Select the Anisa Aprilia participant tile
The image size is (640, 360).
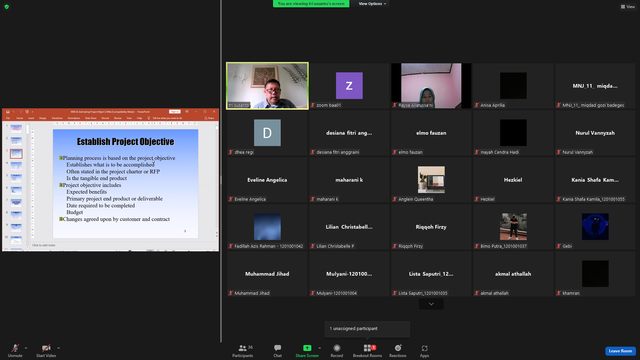click(x=513, y=86)
